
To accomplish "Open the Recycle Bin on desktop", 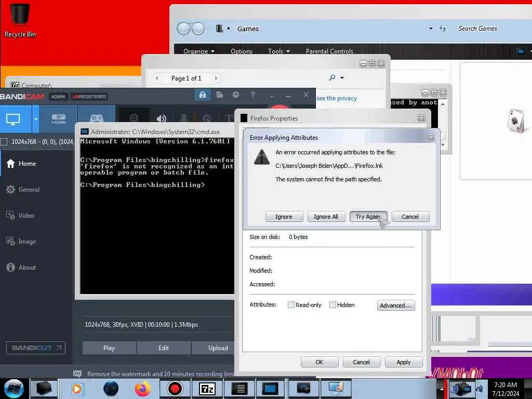I will pyautogui.click(x=20, y=19).
